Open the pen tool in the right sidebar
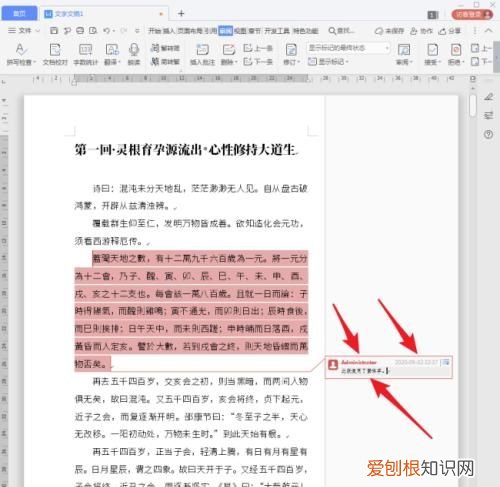The width and height of the screenshot is (500, 487). click(x=489, y=97)
